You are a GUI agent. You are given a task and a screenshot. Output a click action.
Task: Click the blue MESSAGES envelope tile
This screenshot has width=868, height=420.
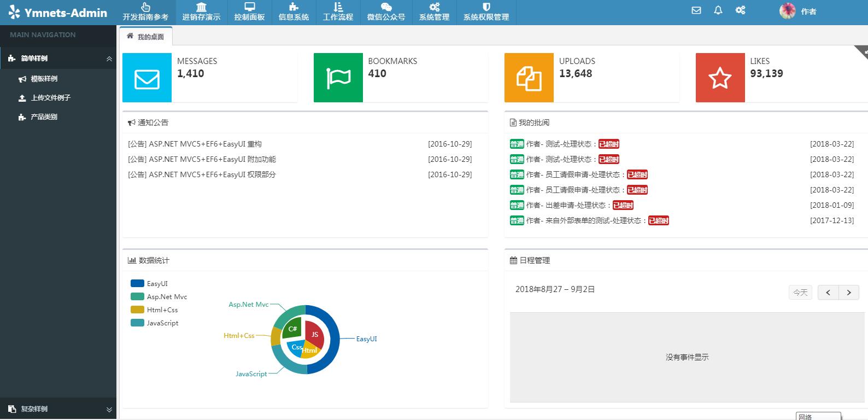click(147, 78)
